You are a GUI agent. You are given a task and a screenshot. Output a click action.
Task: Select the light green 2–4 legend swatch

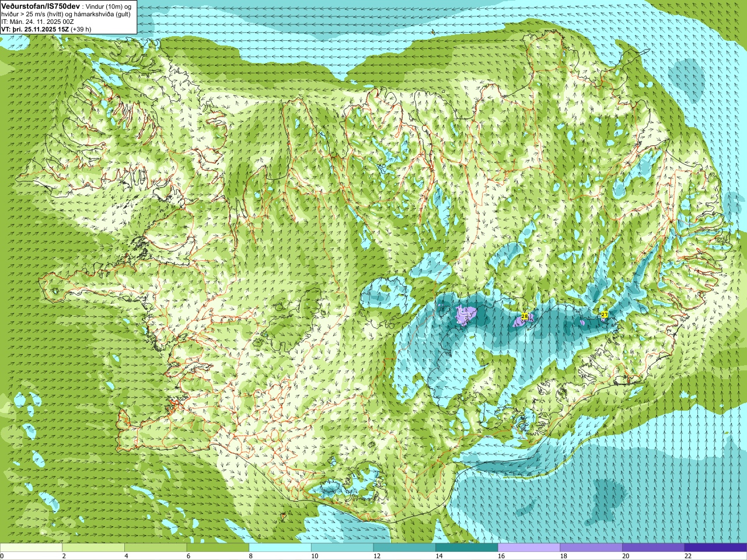(93, 548)
